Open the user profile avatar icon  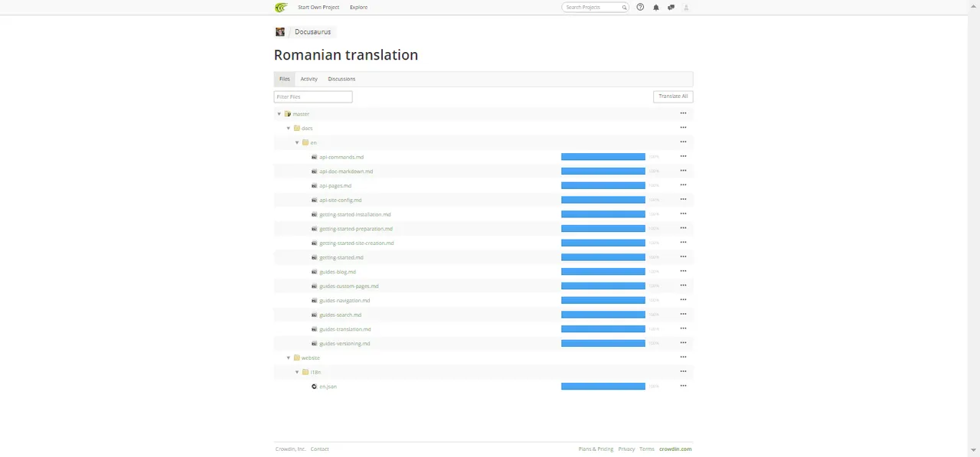pyautogui.click(x=686, y=8)
